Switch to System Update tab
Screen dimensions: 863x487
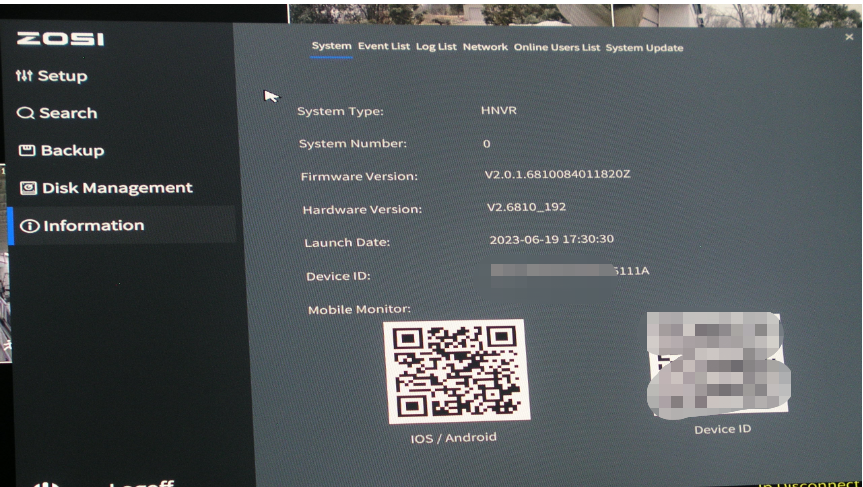pyautogui.click(x=644, y=48)
